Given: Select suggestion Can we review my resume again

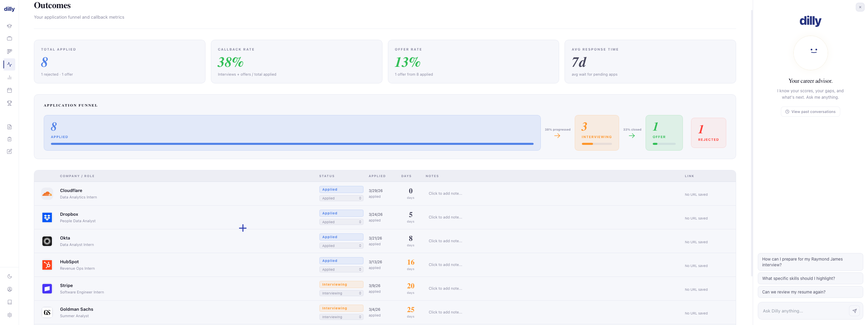Looking at the screenshot, I should 810,292.
